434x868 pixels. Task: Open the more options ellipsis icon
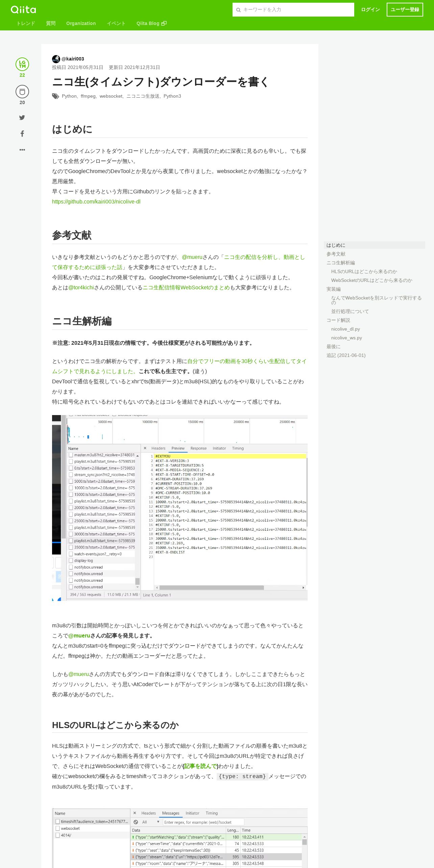[22, 149]
